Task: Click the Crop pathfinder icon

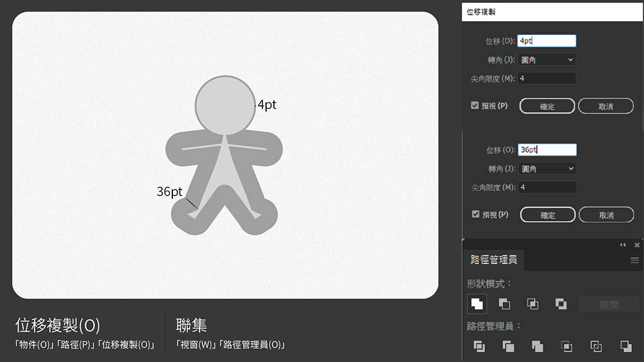Action: point(567,346)
